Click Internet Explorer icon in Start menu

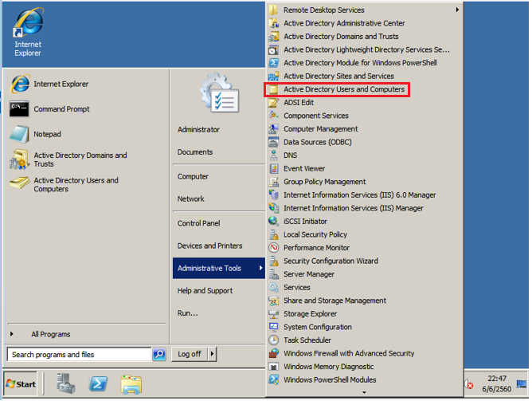[20, 84]
